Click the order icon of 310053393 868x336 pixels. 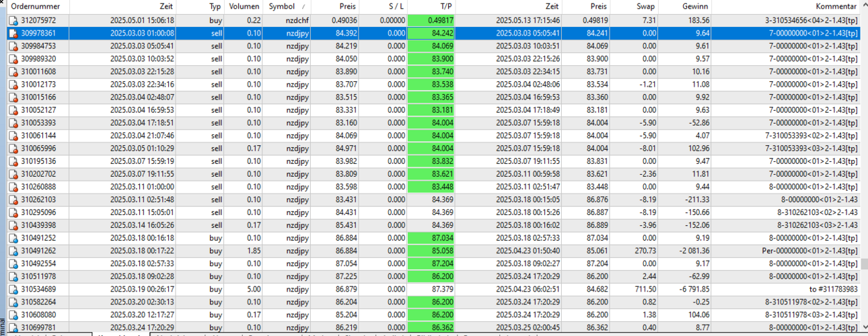[x=13, y=122]
